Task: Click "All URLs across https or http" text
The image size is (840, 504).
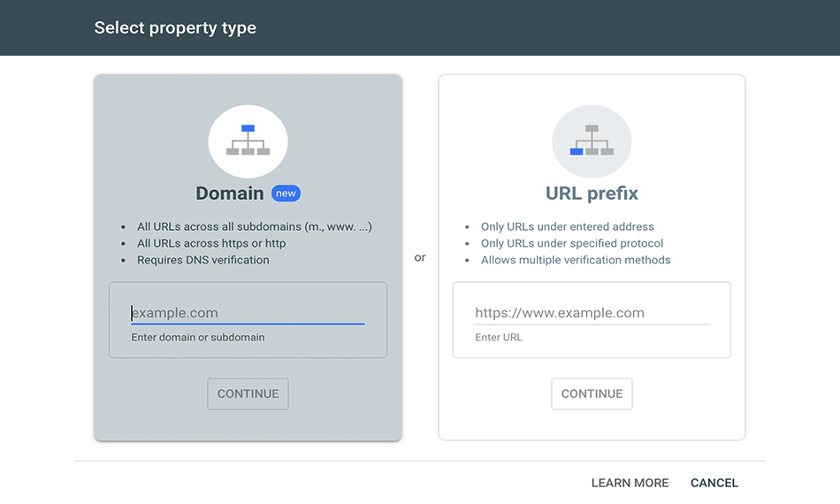Action: 211,243
